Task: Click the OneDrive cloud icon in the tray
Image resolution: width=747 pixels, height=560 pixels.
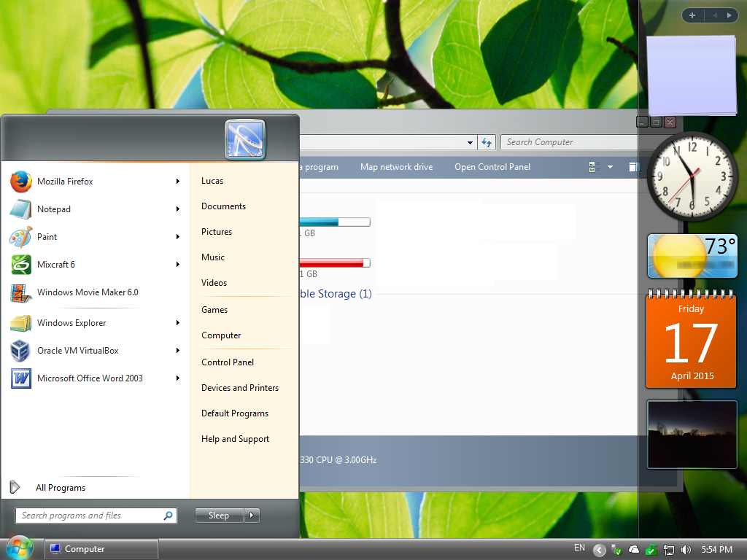Action: pyautogui.click(x=634, y=549)
